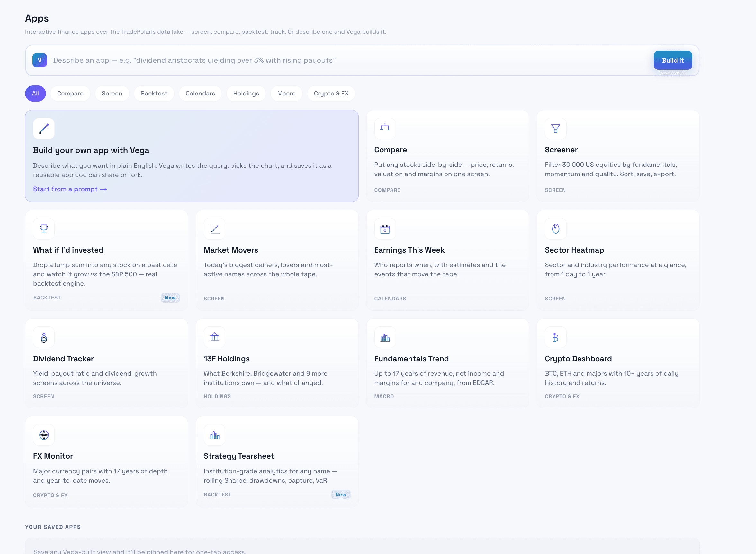Open the Compare app title

coord(391,150)
